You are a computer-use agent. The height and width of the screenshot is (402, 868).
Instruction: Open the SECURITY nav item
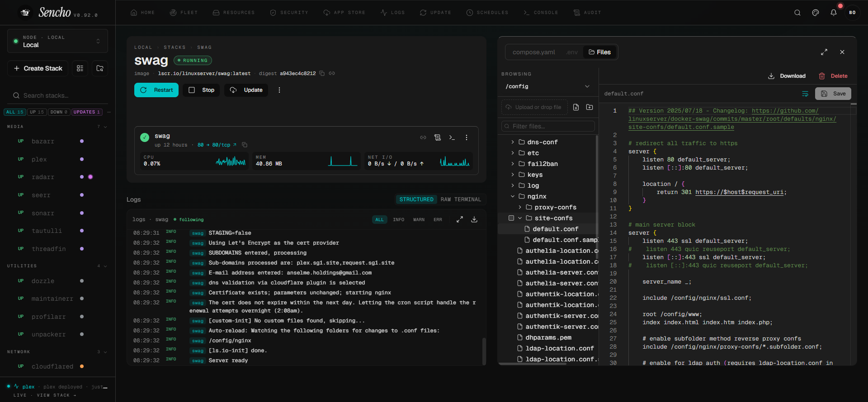pyautogui.click(x=289, y=13)
